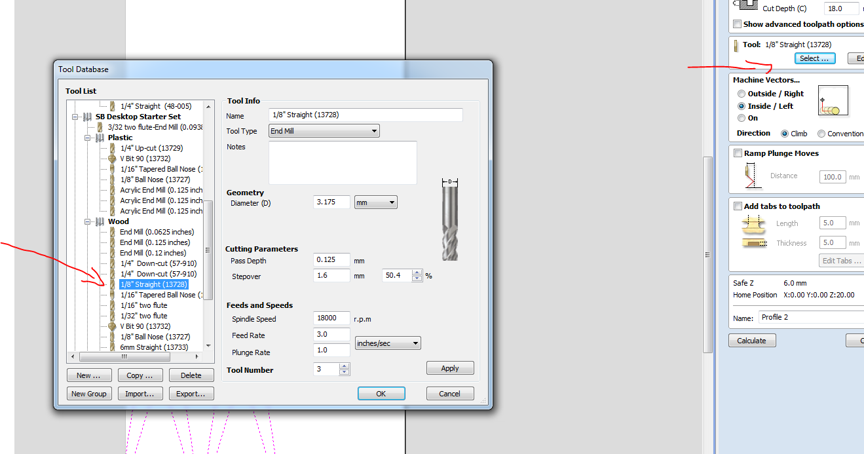Image resolution: width=864 pixels, height=454 pixels.
Task: Click the tab thickness illustration icon
Action: pyautogui.click(x=754, y=242)
